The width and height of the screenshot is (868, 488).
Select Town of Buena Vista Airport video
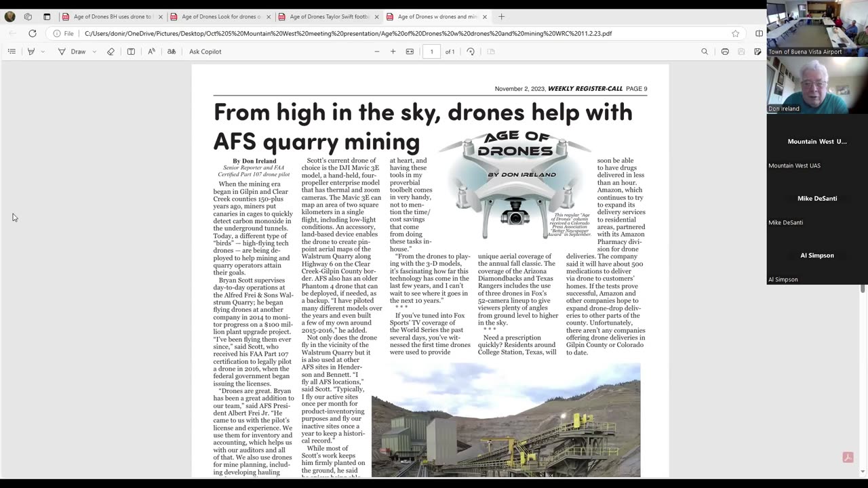tap(817, 28)
